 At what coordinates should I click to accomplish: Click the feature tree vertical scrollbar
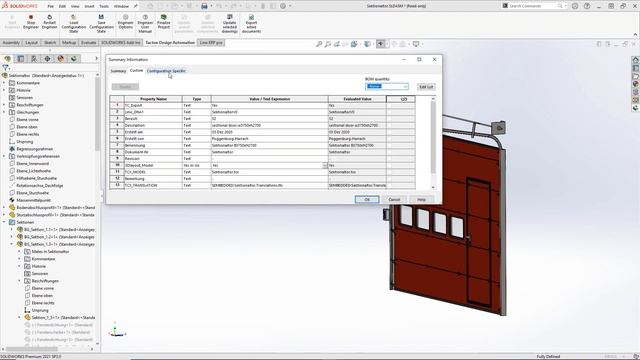[97, 114]
